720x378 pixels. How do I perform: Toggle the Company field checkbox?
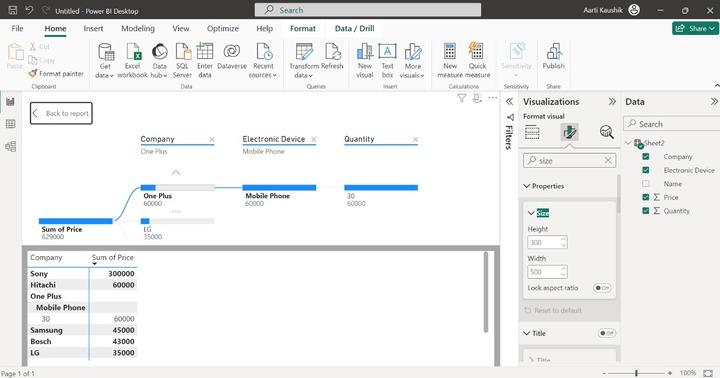(646, 157)
